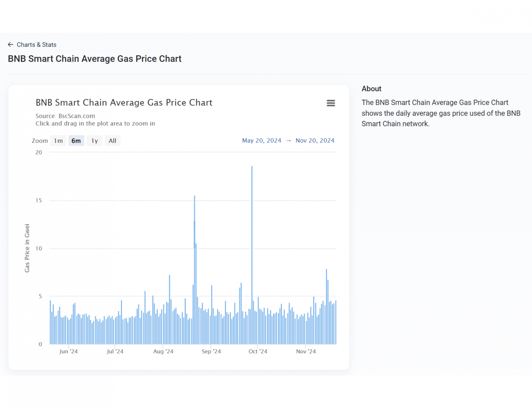Click the About section heading
Image resolution: width=532 pixels, height=408 pixels.
coord(371,89)
